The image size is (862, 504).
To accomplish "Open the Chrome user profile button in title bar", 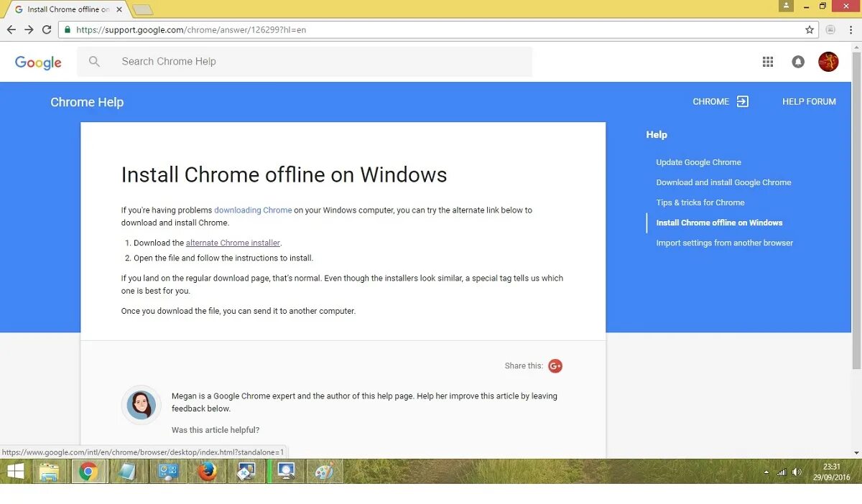I will pyautogui.click(x=787, y=6).
